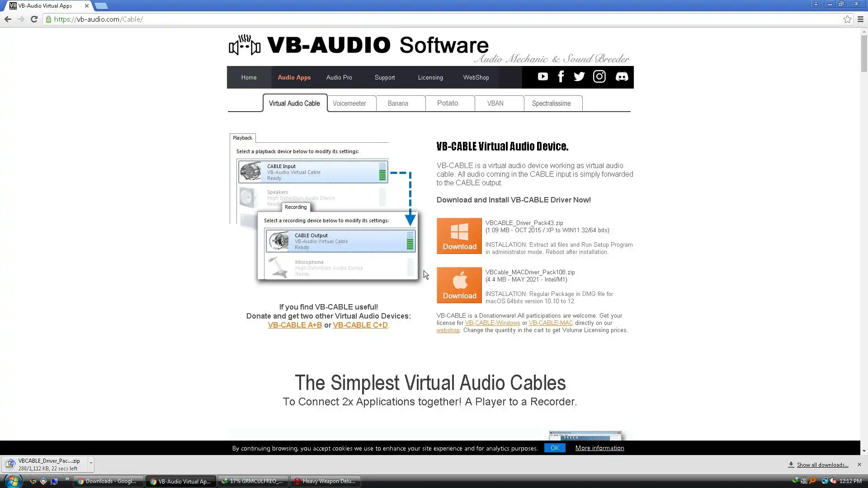868x488 pixels.
Task: Click Show all downloads link
Action: click(822, 465)
